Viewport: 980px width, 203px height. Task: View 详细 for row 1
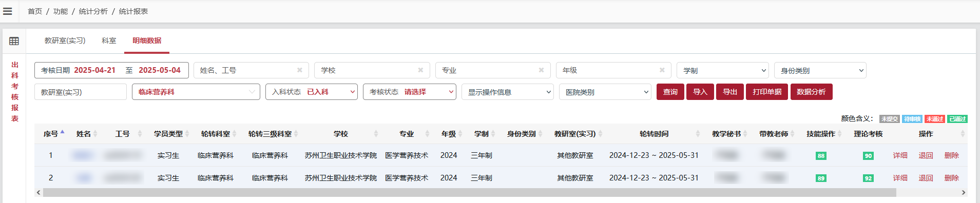point(900,155)
